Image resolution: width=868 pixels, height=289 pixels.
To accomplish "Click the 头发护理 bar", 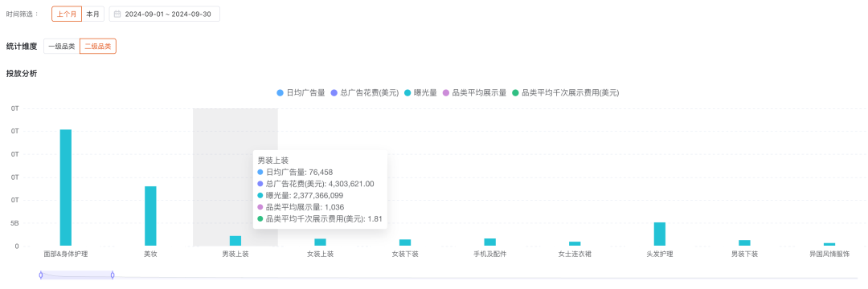I will coord(659,234).
